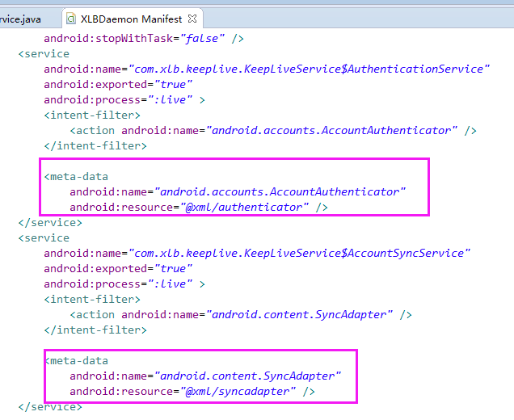Click the manifest file icon on the tab

click(72, 18)
